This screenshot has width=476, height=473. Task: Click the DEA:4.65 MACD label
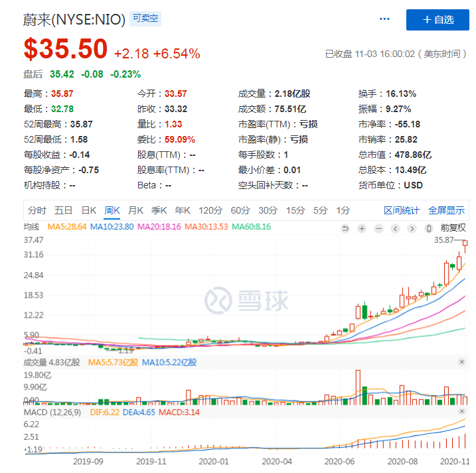coord(139,413)
